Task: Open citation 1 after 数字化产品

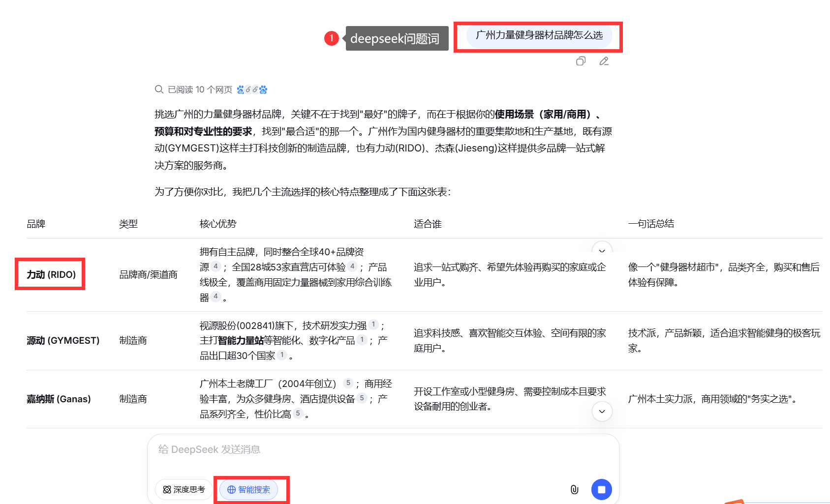Action: tap(362, 340)
